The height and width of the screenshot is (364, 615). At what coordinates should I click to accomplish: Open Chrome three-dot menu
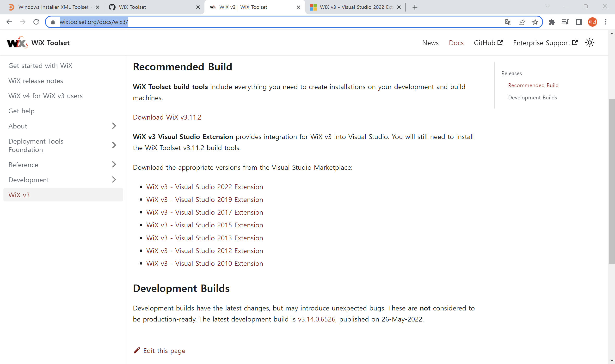point(606,22)
